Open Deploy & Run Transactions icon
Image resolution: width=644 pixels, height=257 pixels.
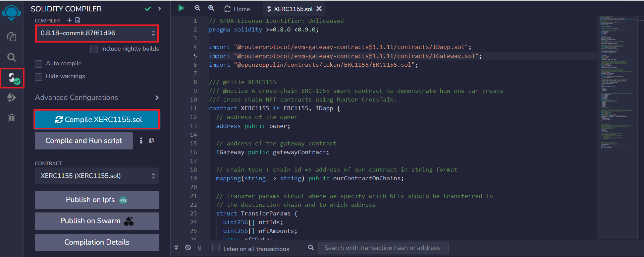click(x=11, y=98)
